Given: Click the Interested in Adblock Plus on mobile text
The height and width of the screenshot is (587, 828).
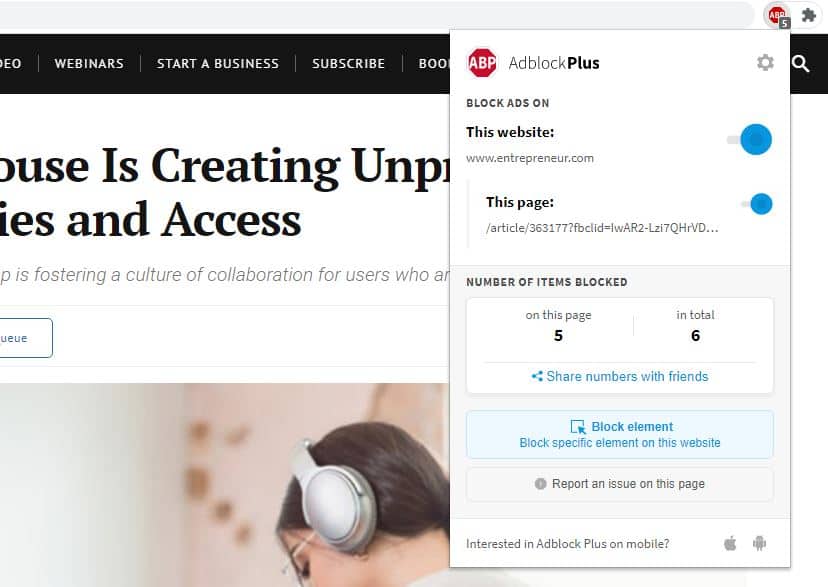Looking at the screenshot, I should pos(568,544).
